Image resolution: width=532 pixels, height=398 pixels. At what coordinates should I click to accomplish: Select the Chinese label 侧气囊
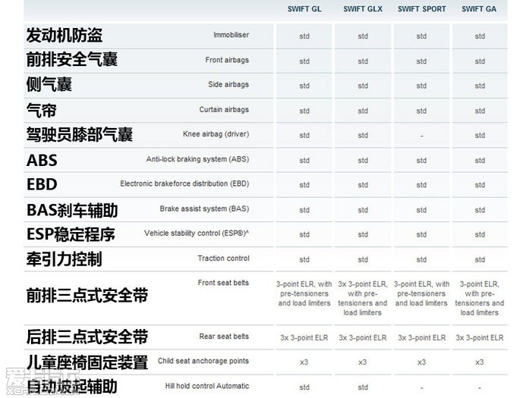pos(50,85)
